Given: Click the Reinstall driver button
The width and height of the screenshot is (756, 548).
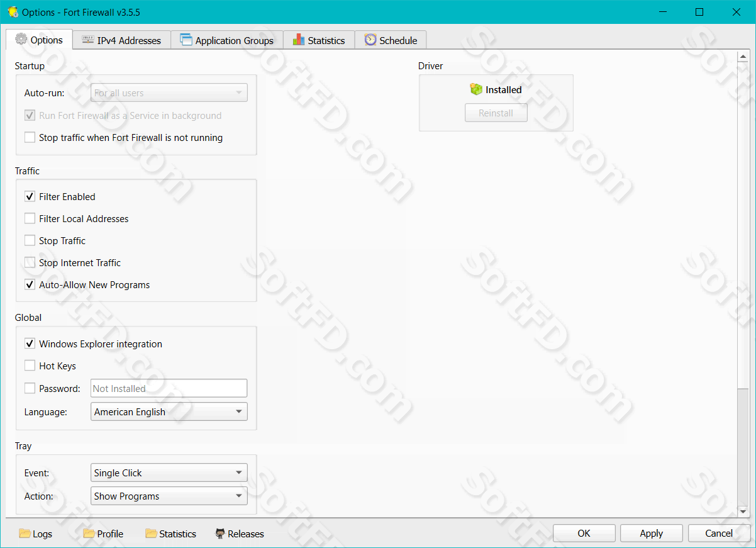Looking at the screenshot, I should point(496,113).
